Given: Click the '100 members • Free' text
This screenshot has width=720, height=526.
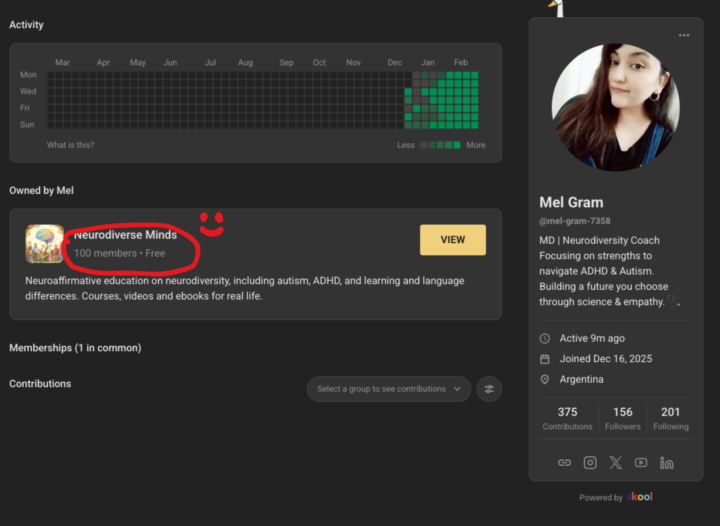Looking at the screenshot, I should pyautogui.click(x=119, y=253).
